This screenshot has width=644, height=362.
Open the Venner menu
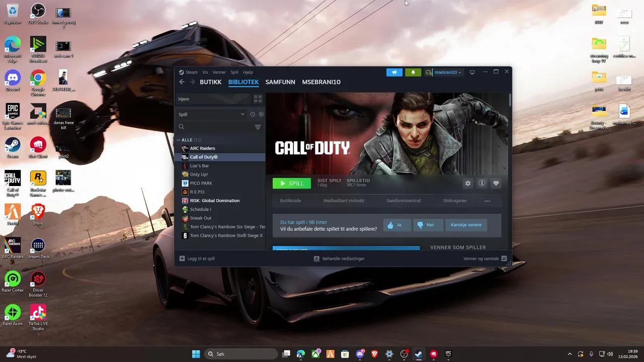[219, 72]
